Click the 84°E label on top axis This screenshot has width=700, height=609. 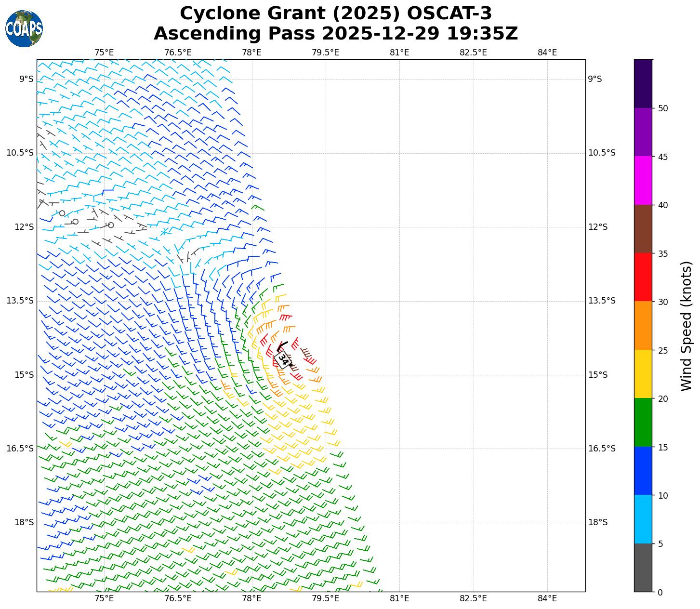547,53
